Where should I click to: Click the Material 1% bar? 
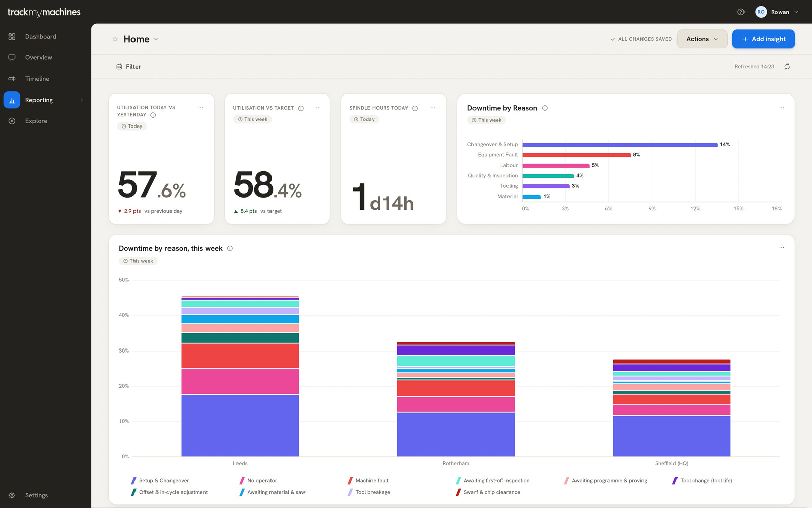click(531, 197)
